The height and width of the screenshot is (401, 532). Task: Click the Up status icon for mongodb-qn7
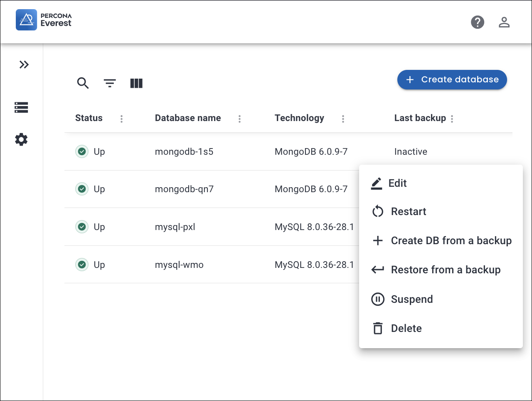82,189
